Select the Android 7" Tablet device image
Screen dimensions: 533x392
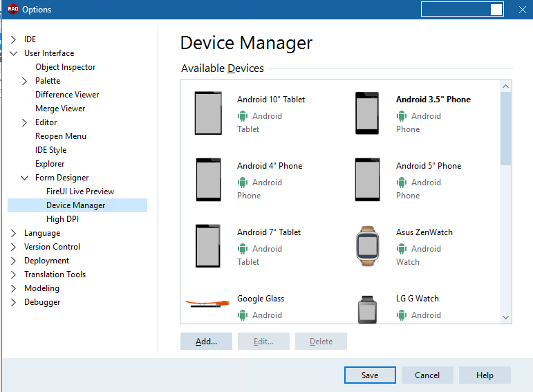207,246
